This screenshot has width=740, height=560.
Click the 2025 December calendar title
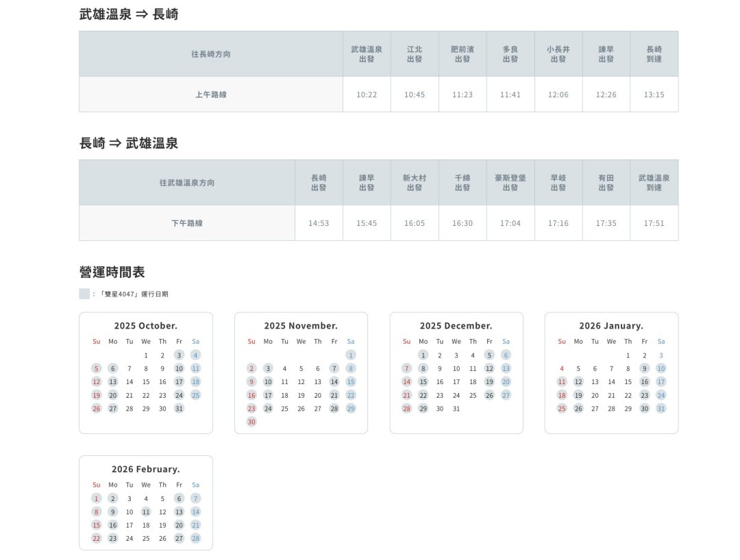point(456,326)
